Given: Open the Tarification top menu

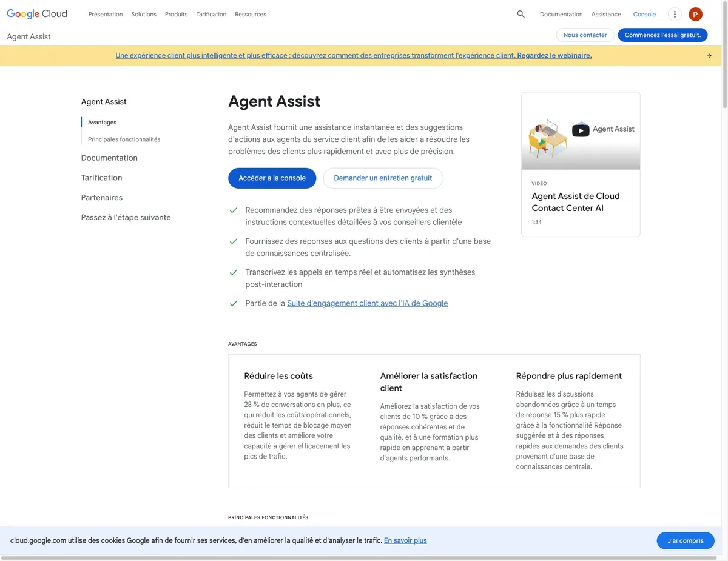Looking at the screenshot, I should (x=211, y=14).
